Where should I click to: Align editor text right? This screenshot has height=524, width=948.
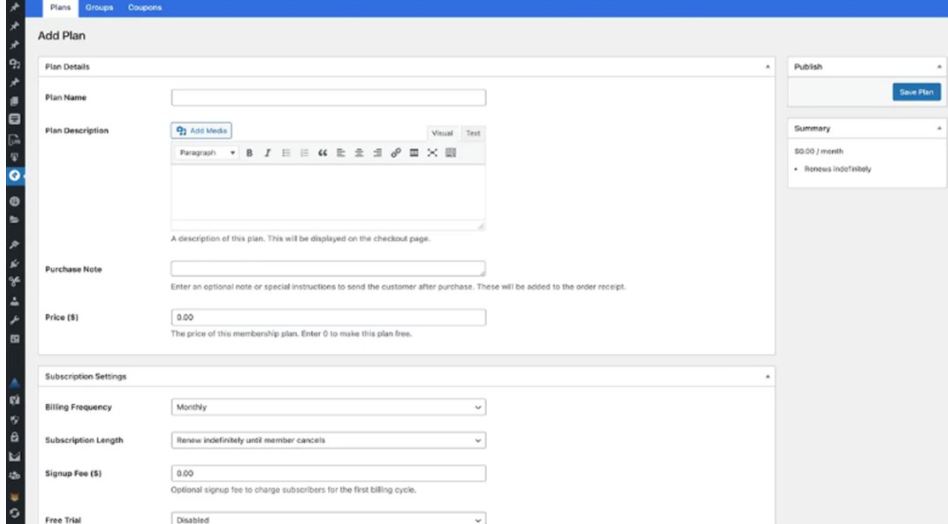tap(377, 153)
